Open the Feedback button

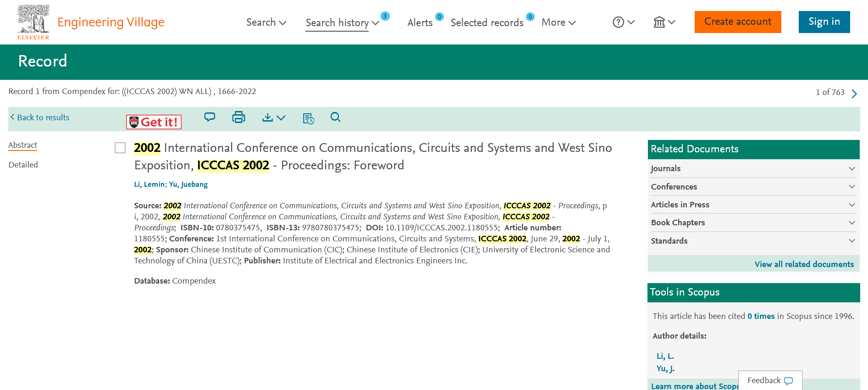(x=770, y=380)
